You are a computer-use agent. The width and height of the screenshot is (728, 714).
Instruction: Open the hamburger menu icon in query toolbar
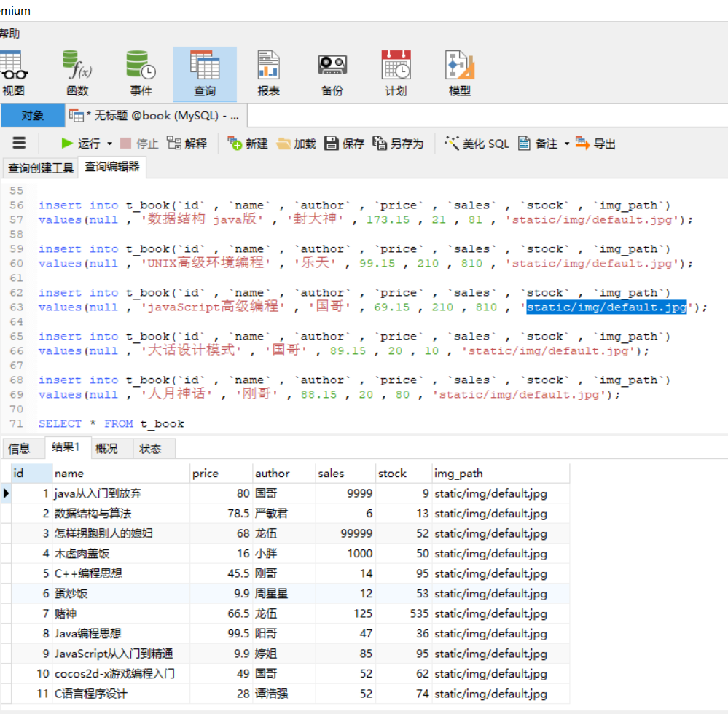click(19, 143)
